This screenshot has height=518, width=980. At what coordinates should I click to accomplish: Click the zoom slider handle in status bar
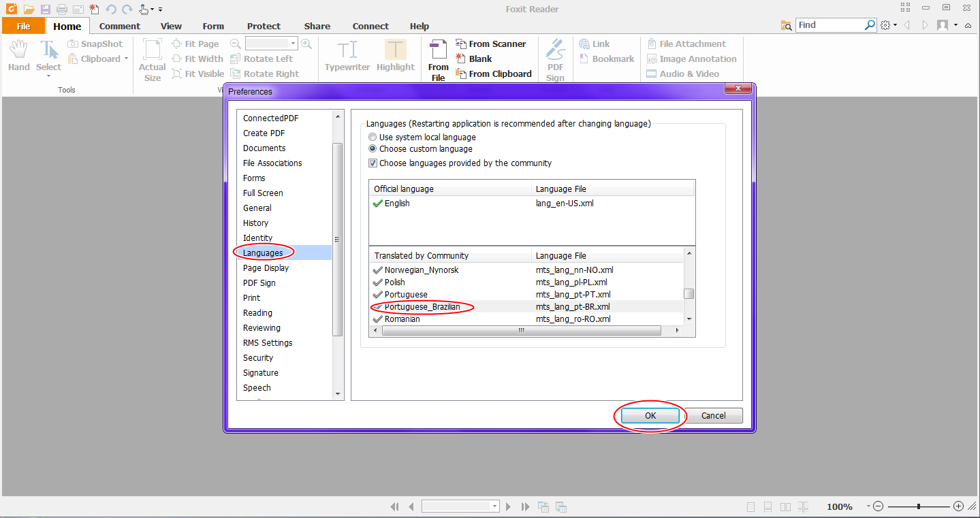pyautogui.click(x=919, y=506)
